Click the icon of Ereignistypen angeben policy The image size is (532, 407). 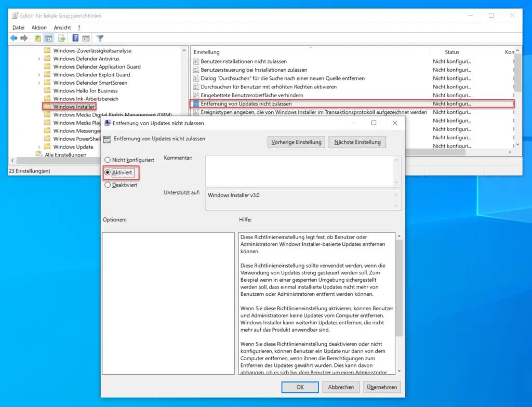tap(196, 112)
